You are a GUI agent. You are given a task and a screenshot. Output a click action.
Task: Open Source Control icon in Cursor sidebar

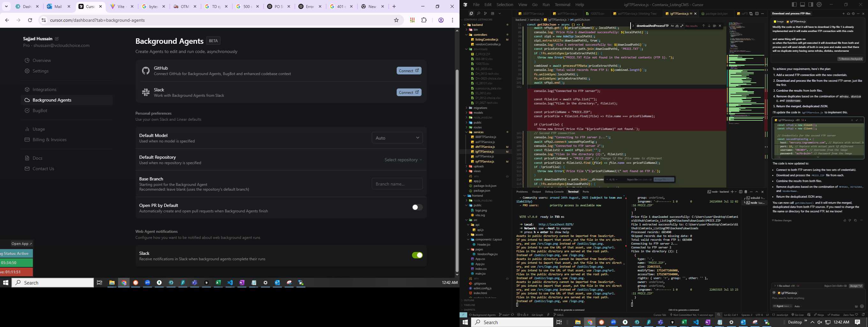click(485, 13)
